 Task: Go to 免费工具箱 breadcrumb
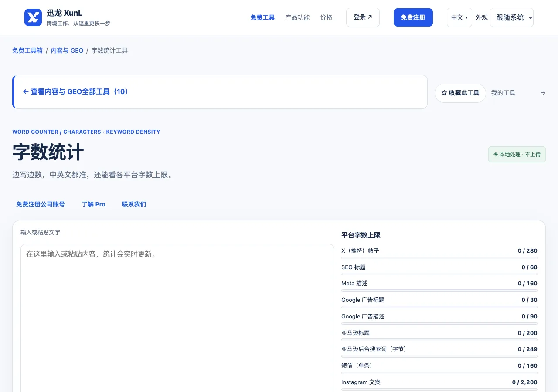(27, 51)
